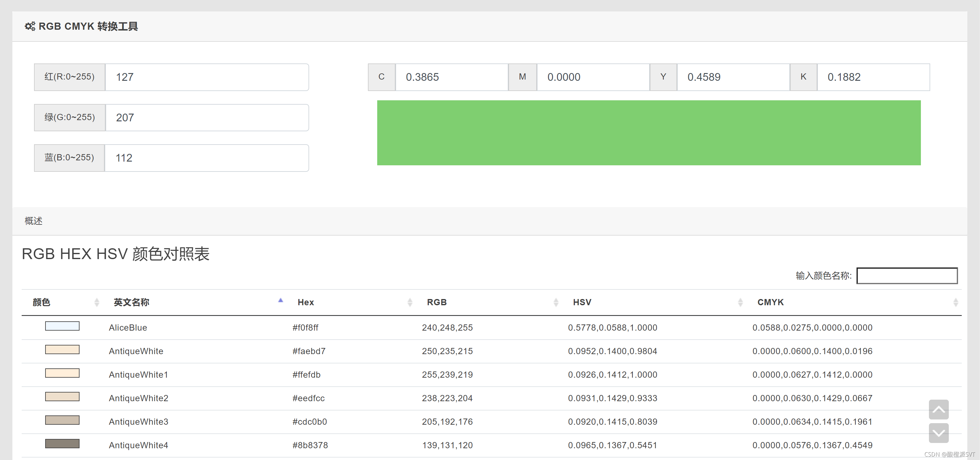Screen dimensions: 980x460
Task: Click the blue B value input field
Action: 207,158
